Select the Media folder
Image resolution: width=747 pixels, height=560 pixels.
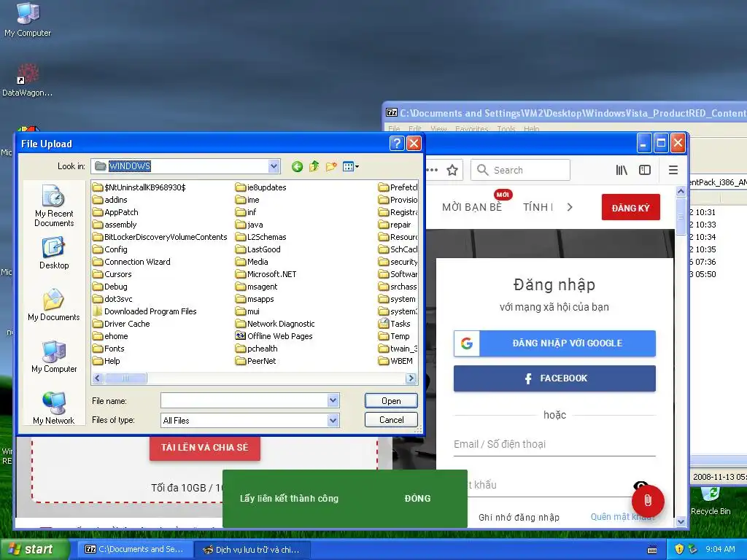(x=252, y=262)
